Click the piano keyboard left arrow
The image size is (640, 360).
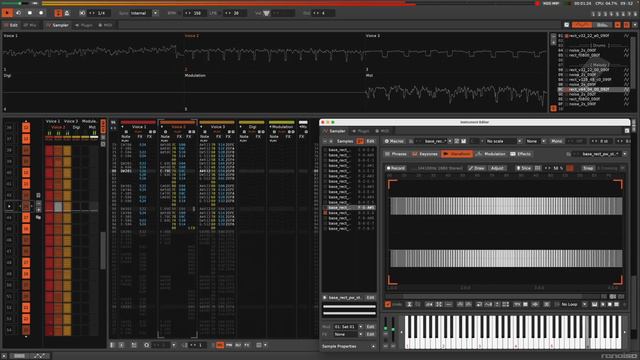[401, 332]
